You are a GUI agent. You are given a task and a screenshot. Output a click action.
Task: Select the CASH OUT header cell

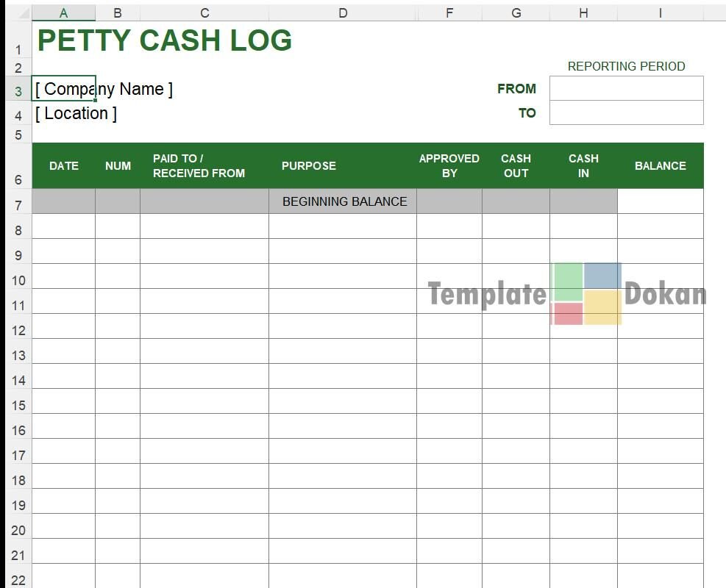516,166
